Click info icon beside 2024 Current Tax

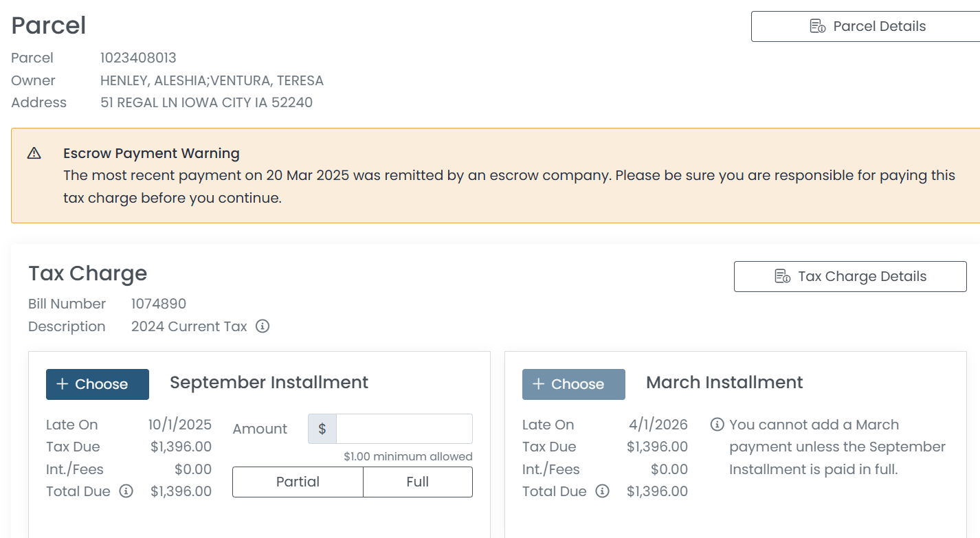[263, 326]
